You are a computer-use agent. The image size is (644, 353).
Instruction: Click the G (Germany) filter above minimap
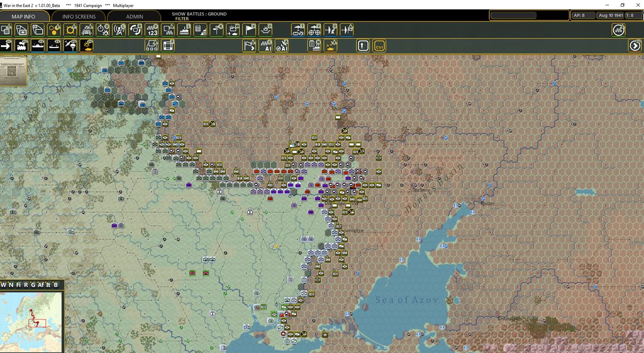pyautogui.click(x=33, y=285)
